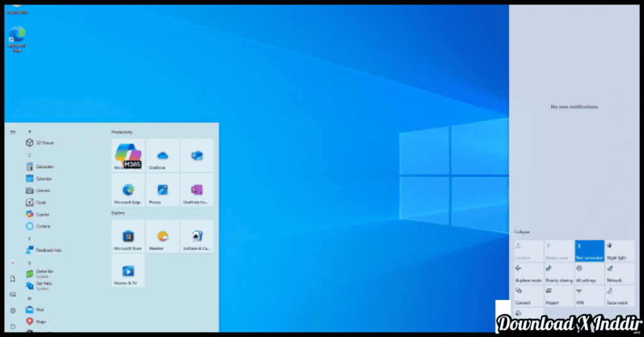This screenshot has width=644, height=337.
Task: Launch Cortana from the Start app list
Action: click(38, 226)
